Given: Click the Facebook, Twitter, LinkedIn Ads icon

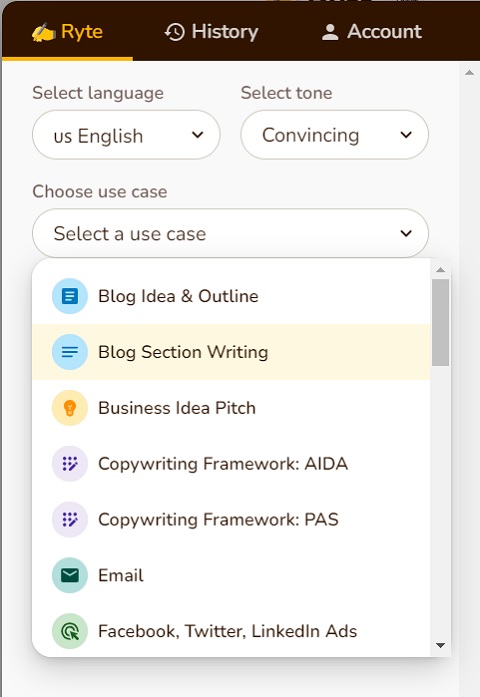Looking at the screenshot, I should pos(70,631).
